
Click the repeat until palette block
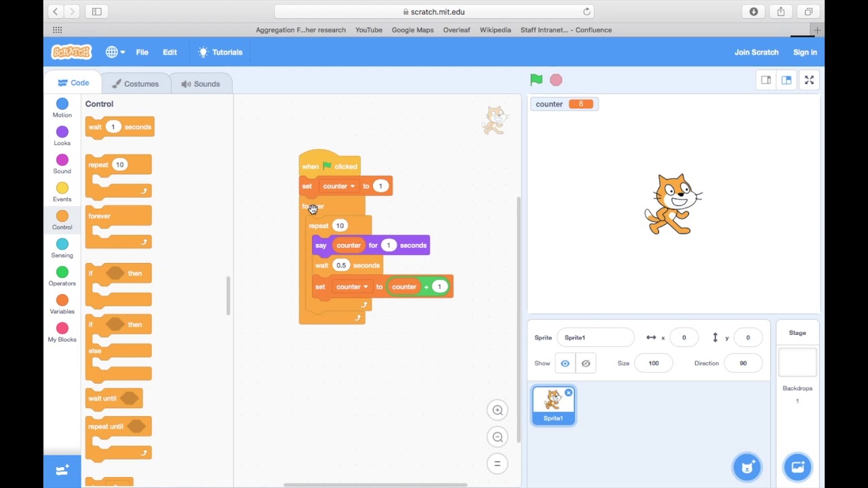[118, 439]
